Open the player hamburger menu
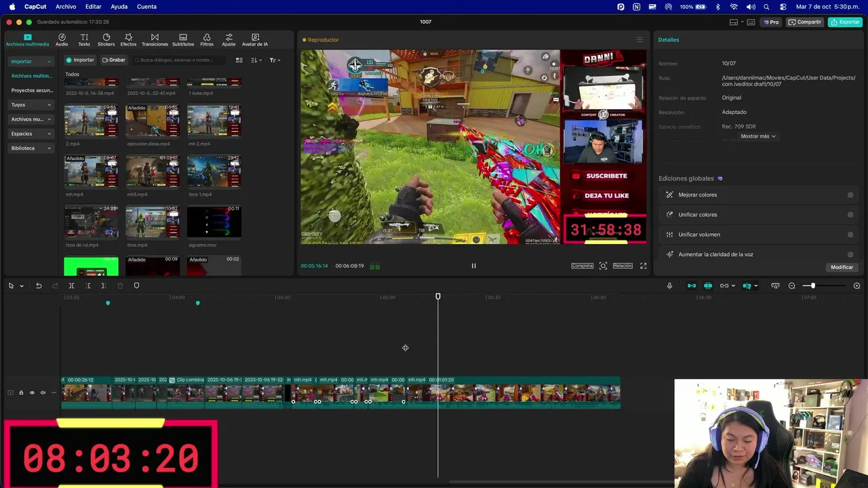The width and height of the screenshot is (868, 488). pos(639,40)
